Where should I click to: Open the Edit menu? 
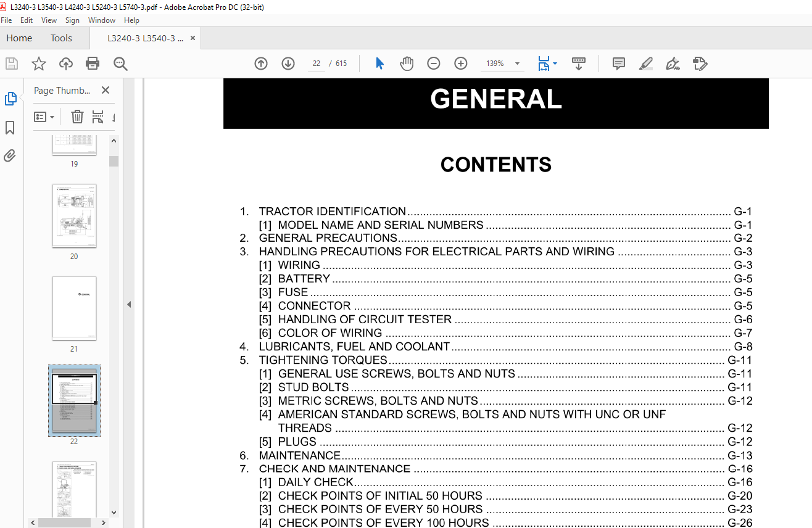(x=27, y=20)
